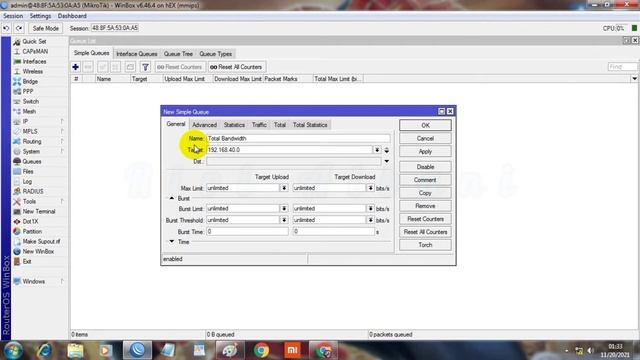The image size is (640, 360).
Task: Click the OK button in the dialog
Action: pyautogui.click(x=425, y=125)
